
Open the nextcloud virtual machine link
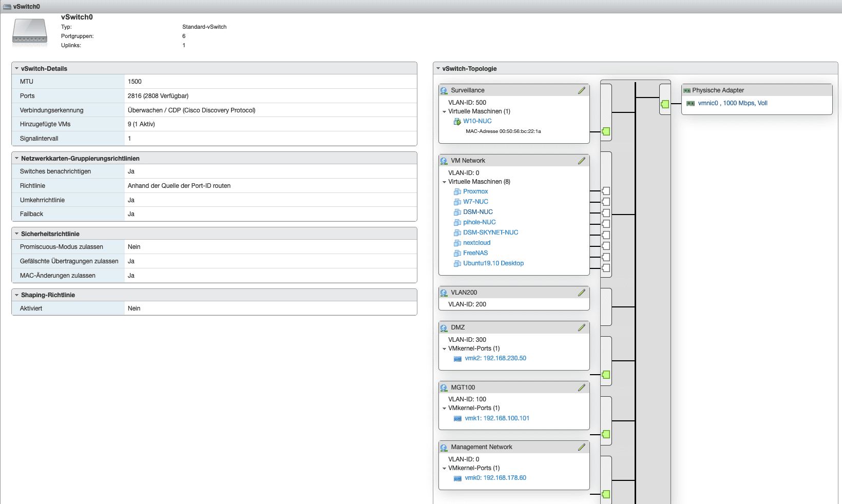pos(477,243)
